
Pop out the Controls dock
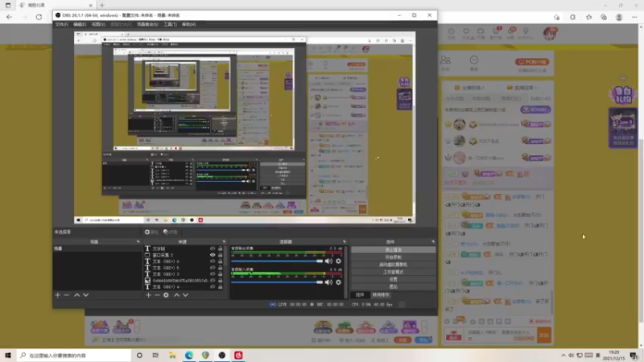[x=433, y=241]
